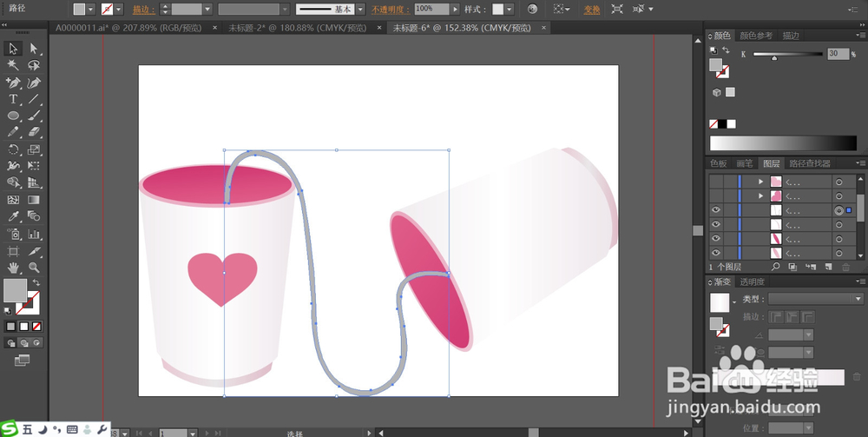The height and width of the screenshot is (437, 868).
Task: Select the Zoom magnifier tool
Action: (34, 268)
